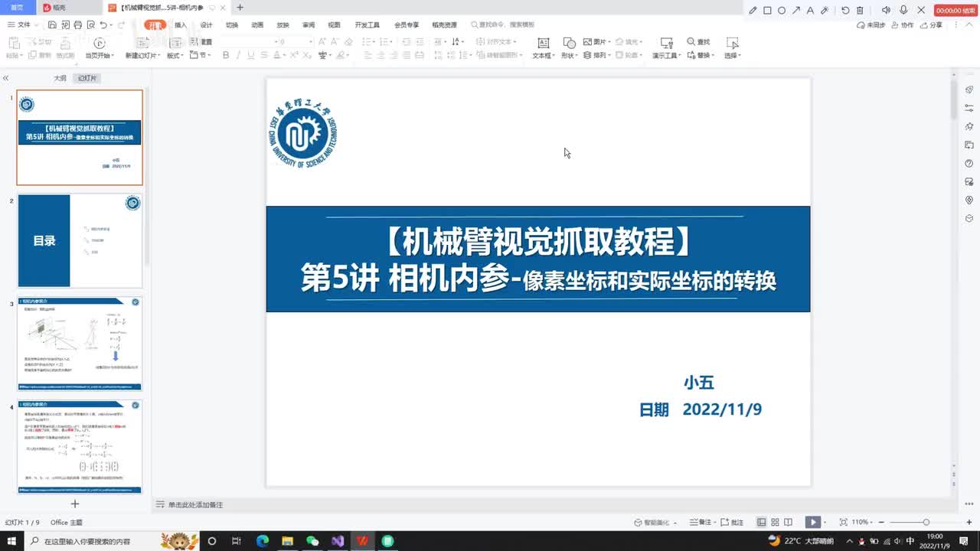Click the search command box 查找命令

[x=503, y=24]
